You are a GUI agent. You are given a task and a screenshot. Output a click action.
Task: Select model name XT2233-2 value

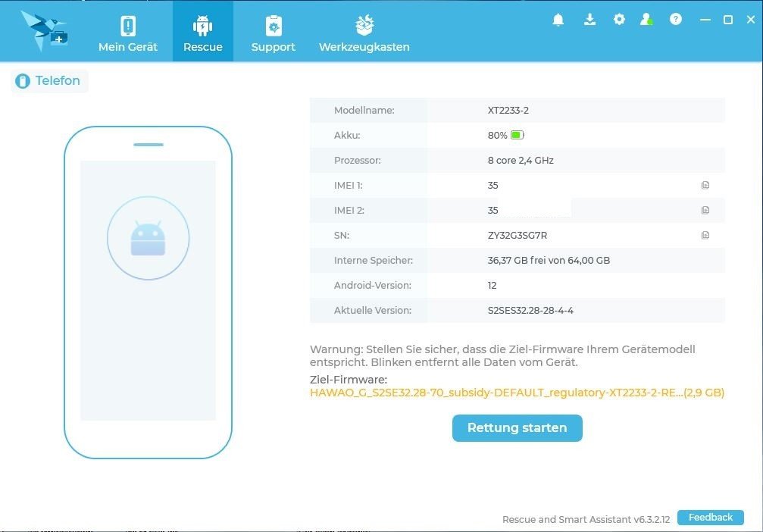click(508, 111)
